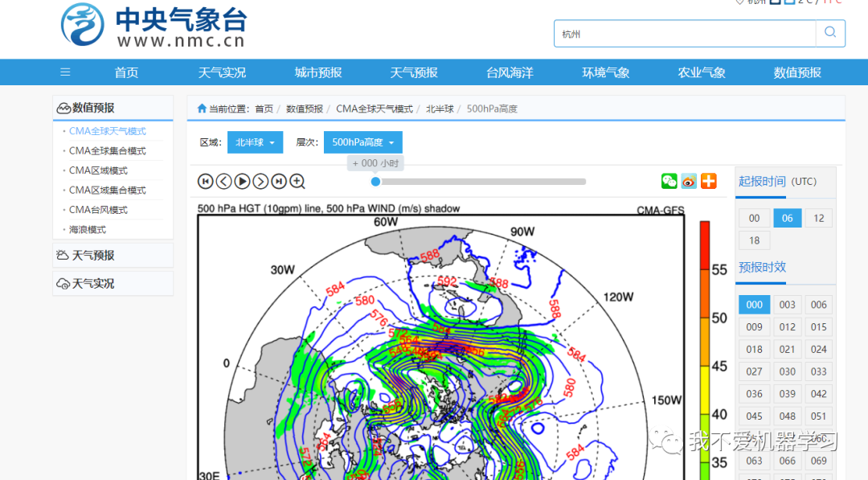
Task: Share the chart to Weibo
Action: point(689,181)
